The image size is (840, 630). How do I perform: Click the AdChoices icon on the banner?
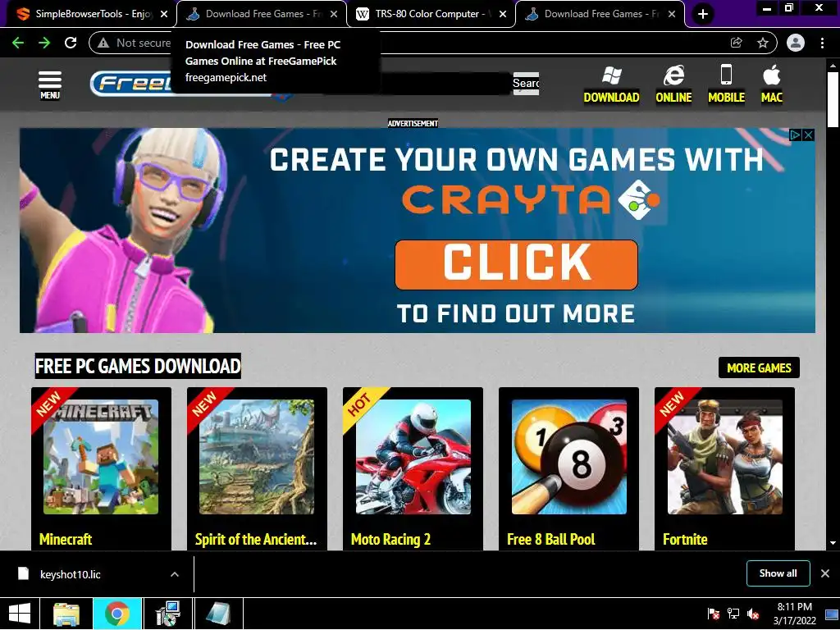pyautogui.click(x=796, y=135)
